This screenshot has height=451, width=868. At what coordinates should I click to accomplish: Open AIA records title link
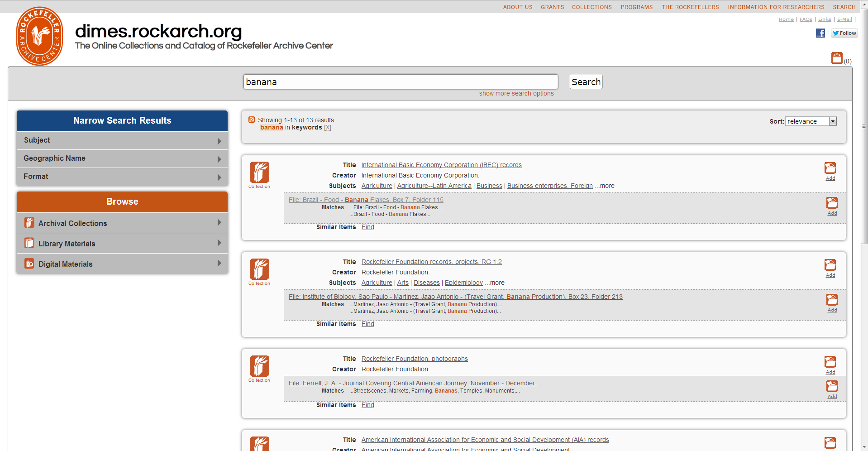tap(485, 440)
